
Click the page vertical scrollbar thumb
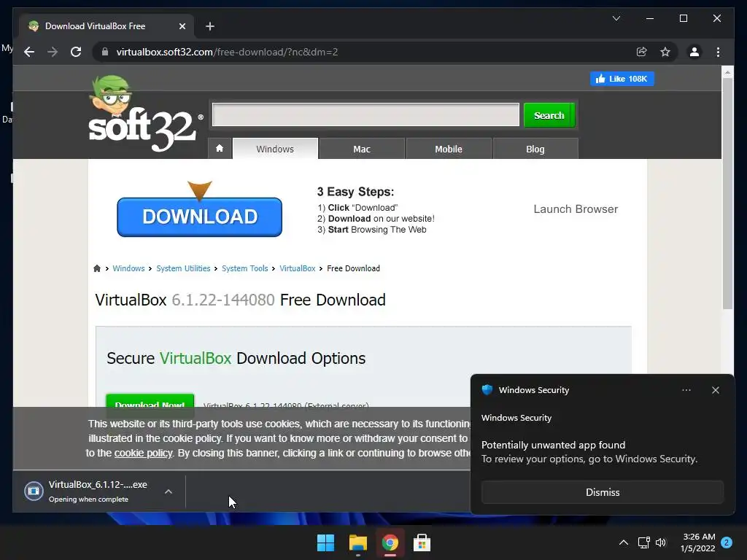click(x=727, y=192)
